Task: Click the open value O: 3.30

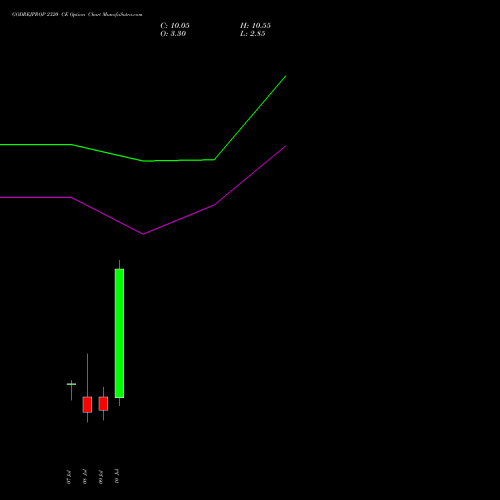Action: click(173, 34)
